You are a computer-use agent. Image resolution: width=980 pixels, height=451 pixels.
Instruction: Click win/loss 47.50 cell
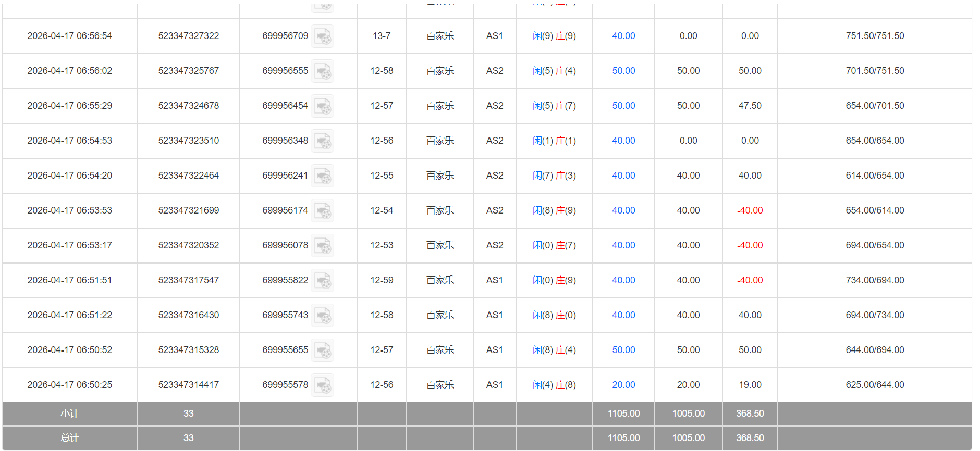[x=750, y=106]
